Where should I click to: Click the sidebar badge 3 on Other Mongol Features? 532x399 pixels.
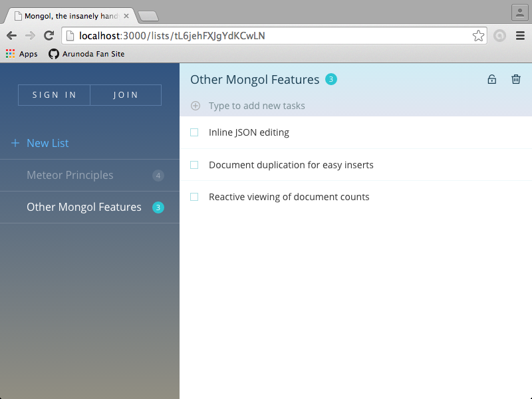click(x=158, y=207)
